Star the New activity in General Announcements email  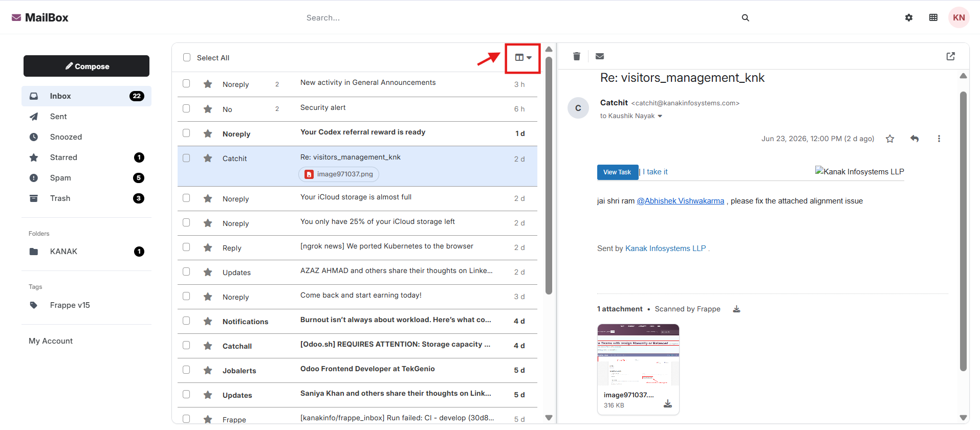[x=208, y=84]
